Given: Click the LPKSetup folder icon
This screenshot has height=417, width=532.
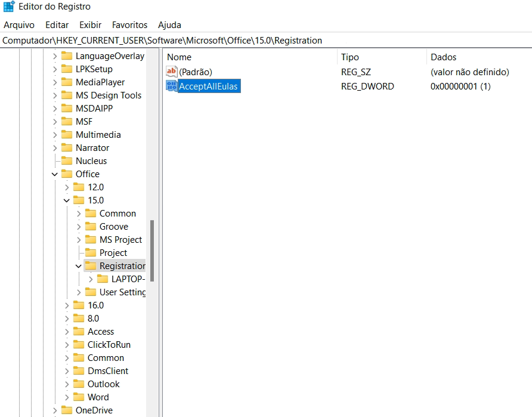Looking at the screenshot, I should (x=67, y=69).
